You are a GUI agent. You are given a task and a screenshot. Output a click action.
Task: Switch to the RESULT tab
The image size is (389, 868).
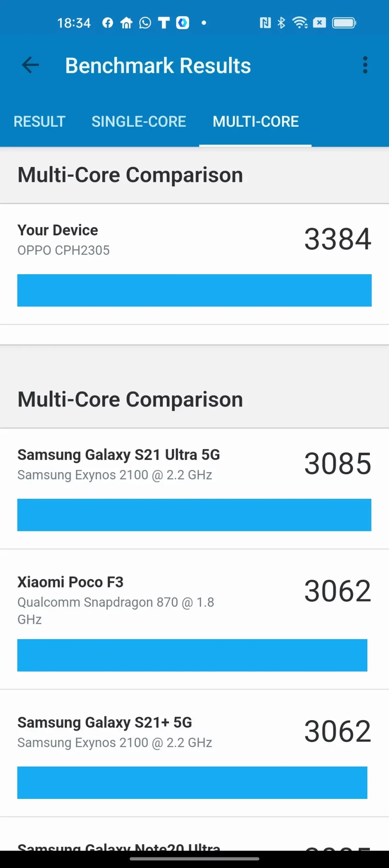(39, 122)
